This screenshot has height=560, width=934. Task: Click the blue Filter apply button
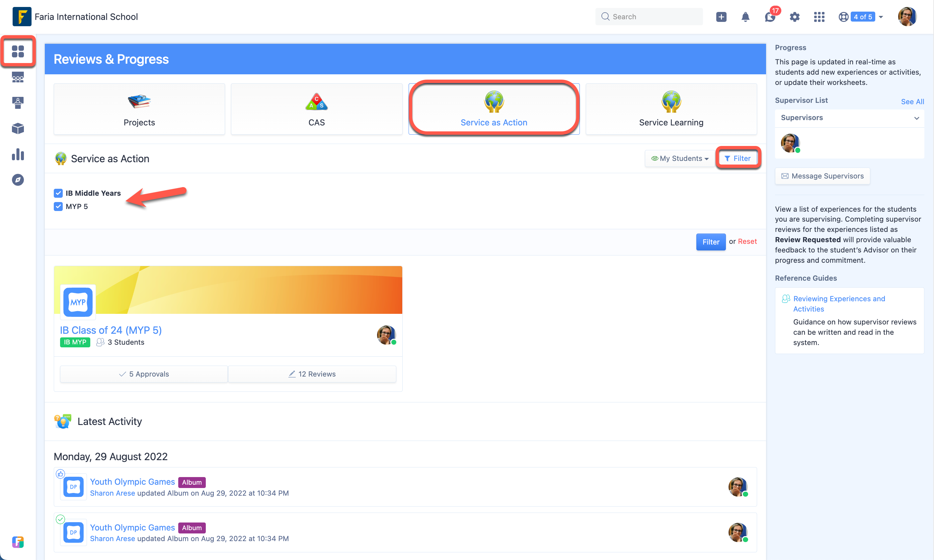tap(711, 242)
